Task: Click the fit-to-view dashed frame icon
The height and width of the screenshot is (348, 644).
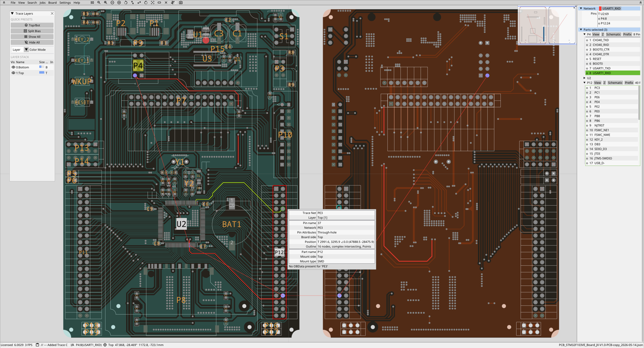Action: [152, 3]
